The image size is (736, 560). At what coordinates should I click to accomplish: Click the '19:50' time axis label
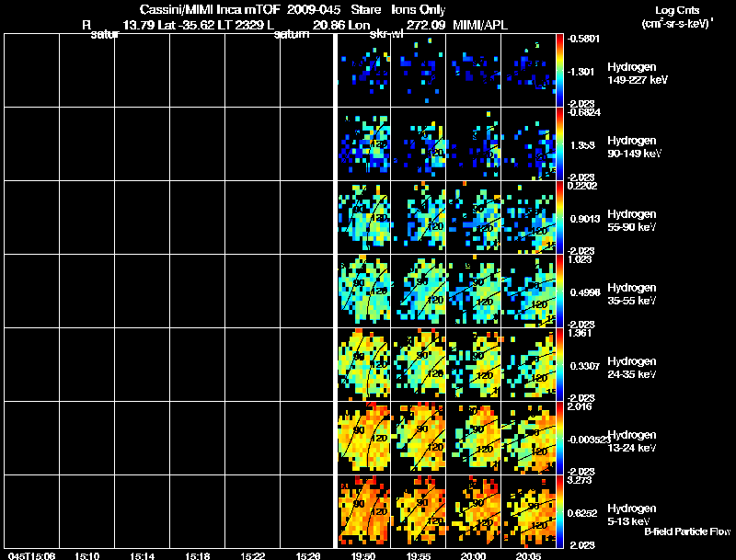[363, 556]
